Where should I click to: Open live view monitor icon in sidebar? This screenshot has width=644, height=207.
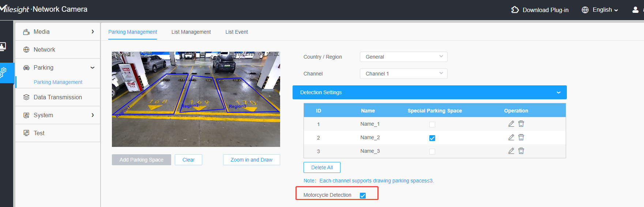tap(3, 47)
